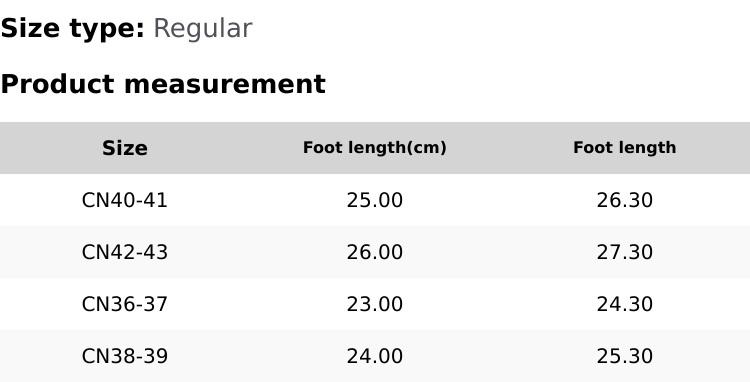Select the CN40-41 size cell
Image resolution: width=750 pixels, height=382 pixels.
[x=125, y=200]
